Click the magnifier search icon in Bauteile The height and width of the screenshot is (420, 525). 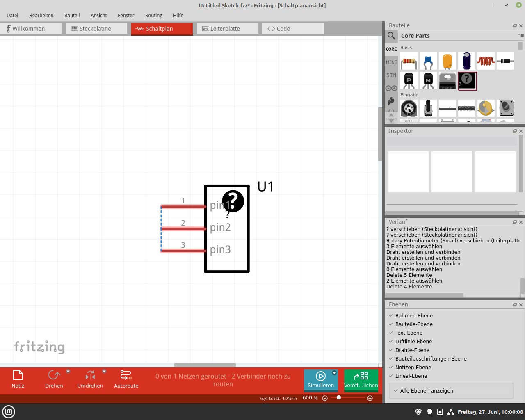pos(392,36)
